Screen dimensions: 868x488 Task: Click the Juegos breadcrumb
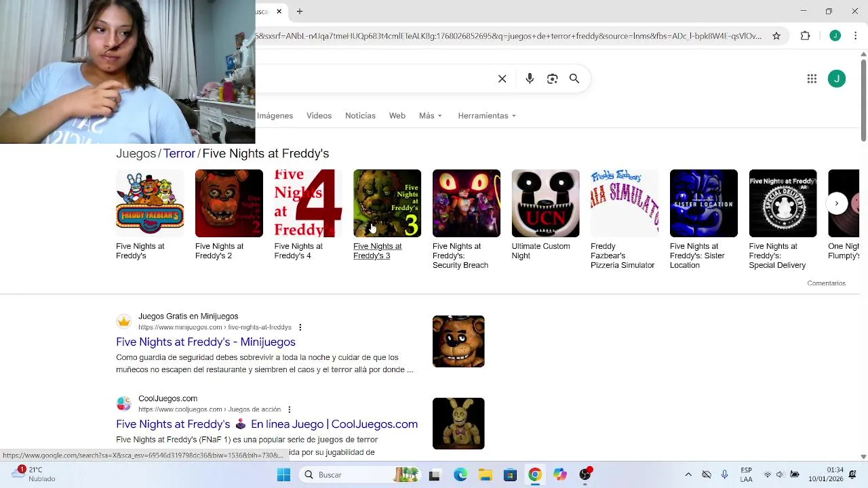136,154
